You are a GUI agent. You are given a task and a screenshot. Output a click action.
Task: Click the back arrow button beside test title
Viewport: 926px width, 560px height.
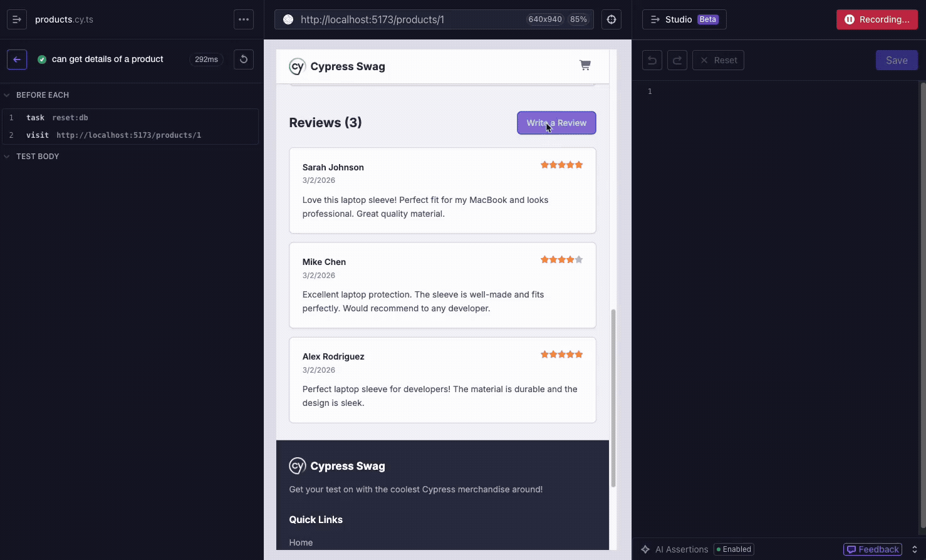[x=17, y=60]
